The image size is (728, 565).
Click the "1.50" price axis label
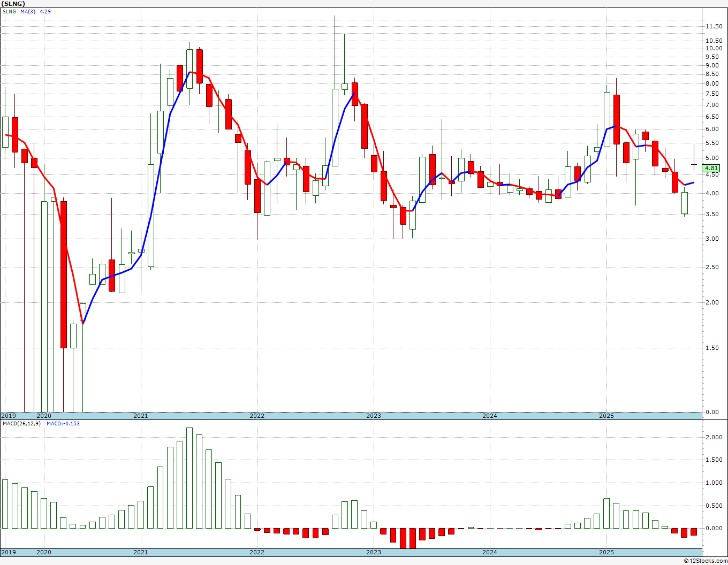(712, 348)
